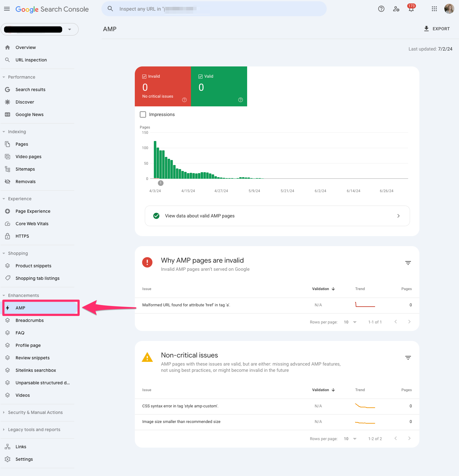Image resolution: width=459 pixels, height=476 pixels.
Task: Open help on the Invalid tile
Action: (x=184, y=100)
